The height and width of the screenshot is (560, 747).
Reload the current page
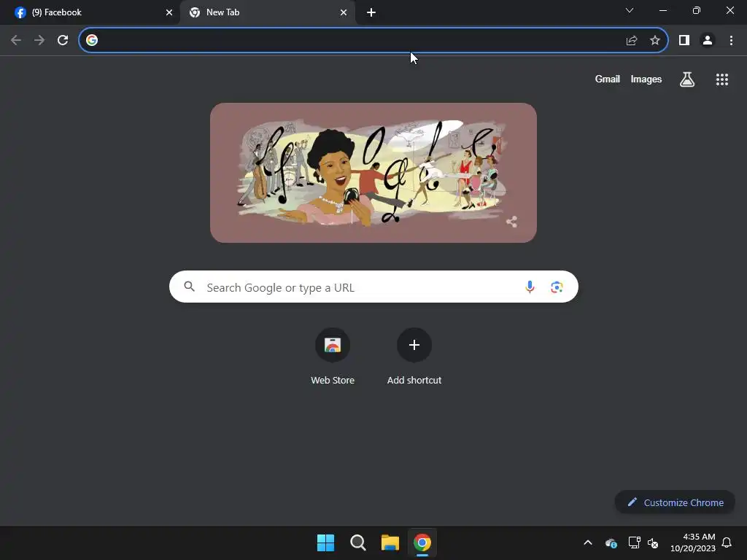(63, 40)
